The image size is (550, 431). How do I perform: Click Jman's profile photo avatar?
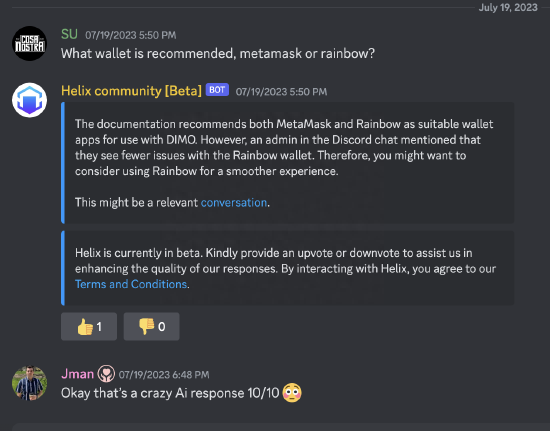[29, 383]
